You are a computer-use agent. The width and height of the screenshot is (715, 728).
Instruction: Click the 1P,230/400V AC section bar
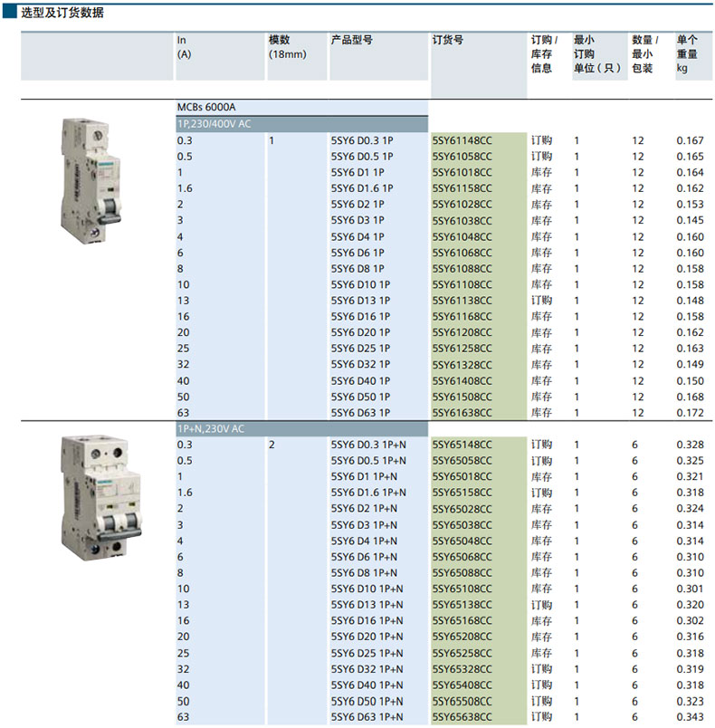300,124
